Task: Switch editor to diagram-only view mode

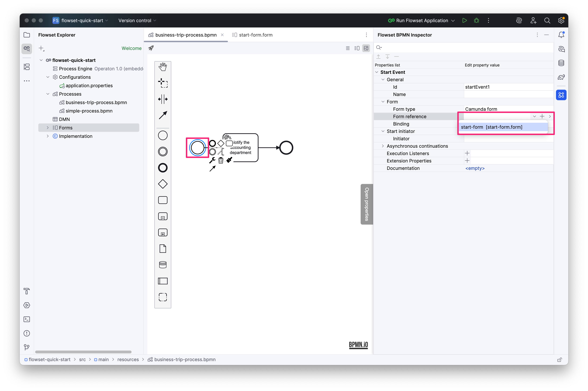Action: click(366, 48)
